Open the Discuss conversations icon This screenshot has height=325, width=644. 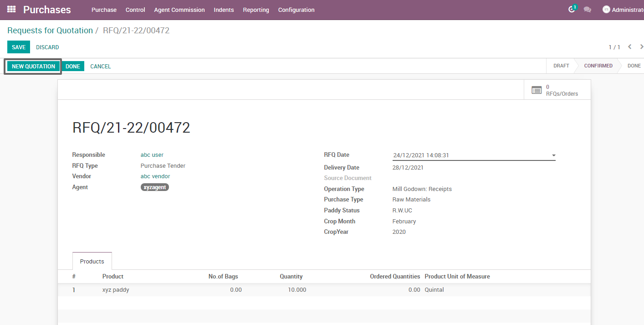click(588, 9)
